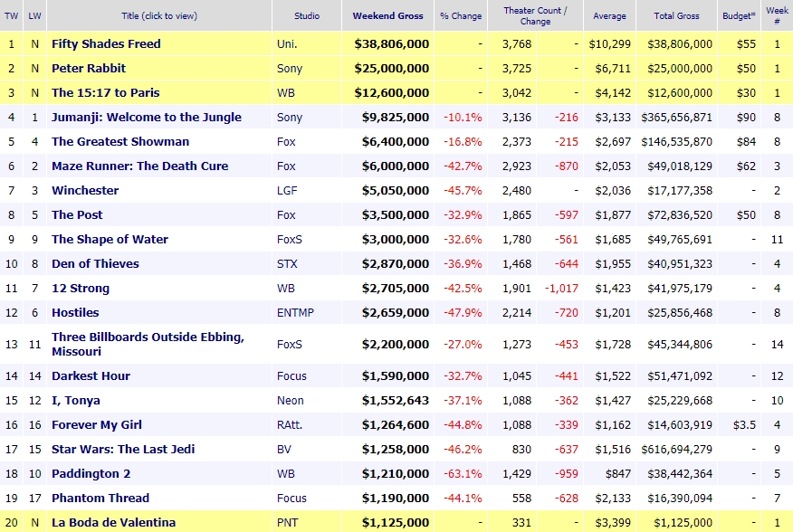Click the $3.5 budget value

[744, 425]
